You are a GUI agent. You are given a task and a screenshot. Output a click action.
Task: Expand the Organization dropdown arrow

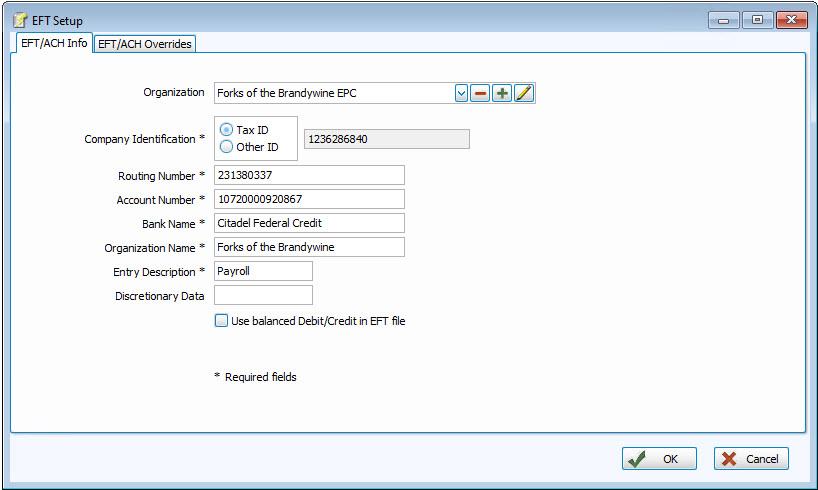(461, 93)
